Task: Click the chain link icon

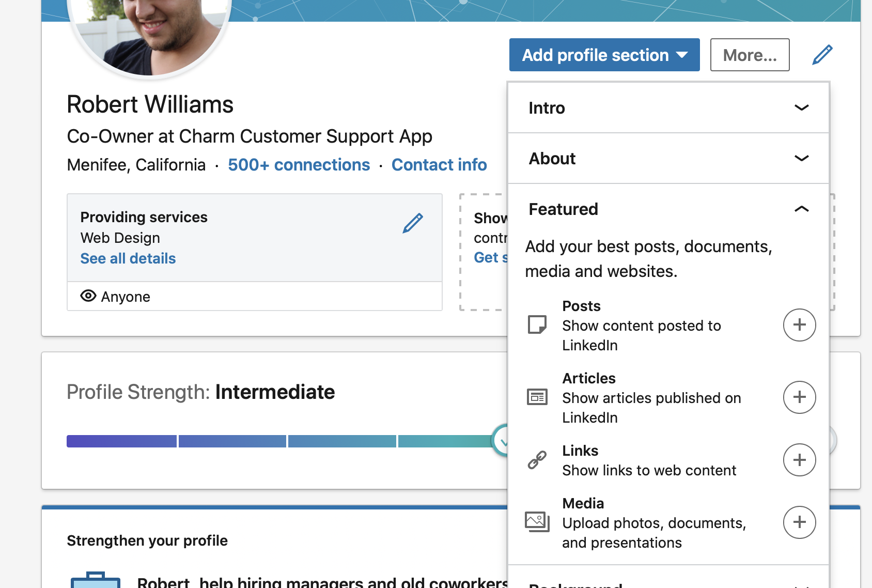Action: (537, 460)
